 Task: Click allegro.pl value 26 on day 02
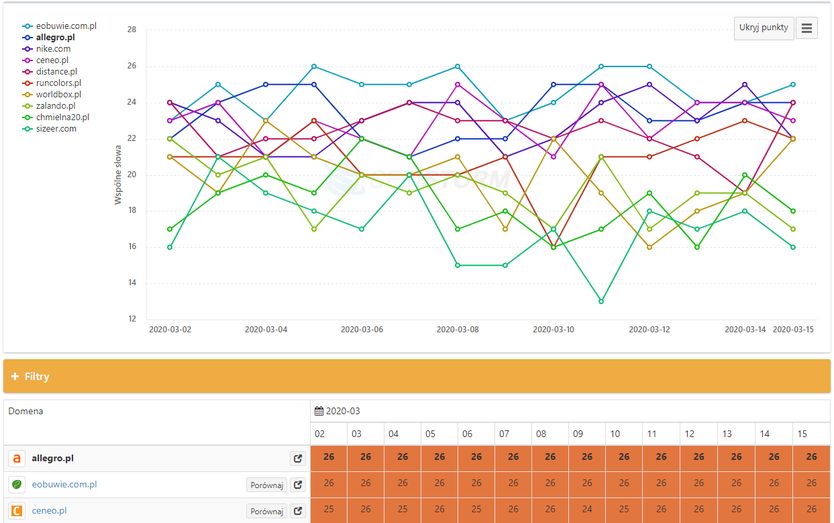329,457
